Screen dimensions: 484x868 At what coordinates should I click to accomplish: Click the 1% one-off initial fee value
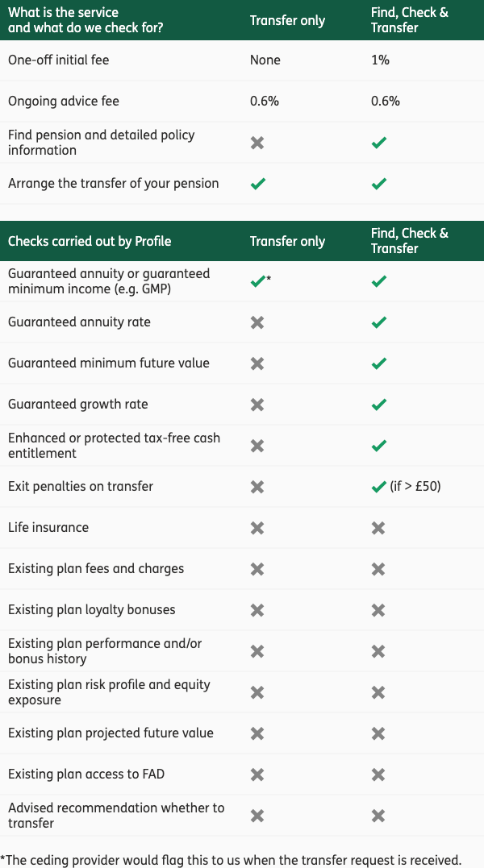point(381,60)
